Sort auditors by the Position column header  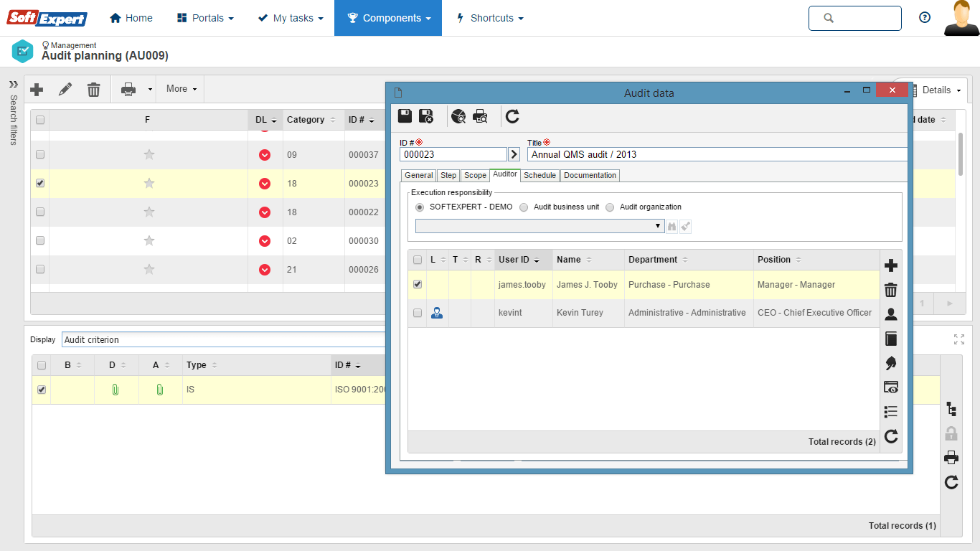(x=816, y=260)
